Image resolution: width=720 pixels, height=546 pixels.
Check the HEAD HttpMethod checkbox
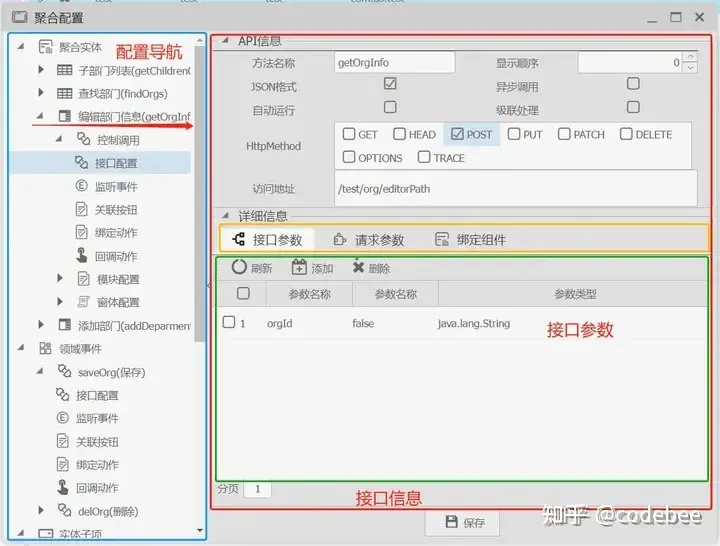tap(399, 134)
